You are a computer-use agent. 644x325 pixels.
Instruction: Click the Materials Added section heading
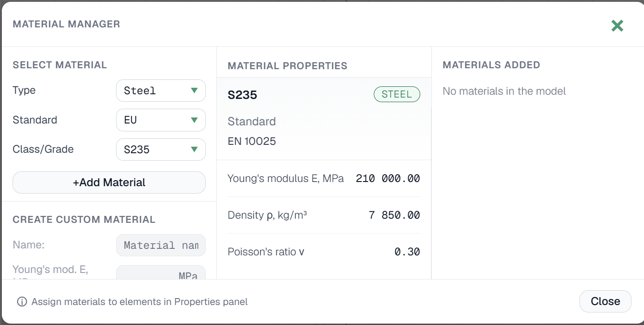pyautogui.click(x=491, y=65)
